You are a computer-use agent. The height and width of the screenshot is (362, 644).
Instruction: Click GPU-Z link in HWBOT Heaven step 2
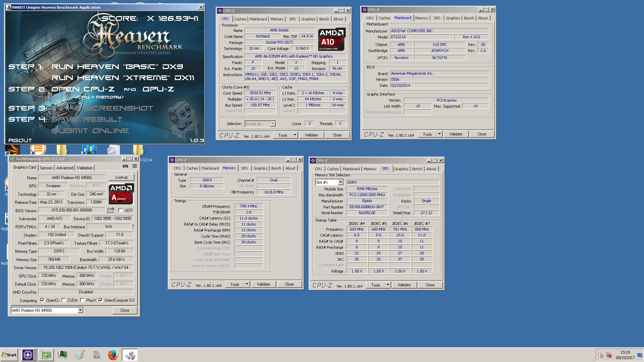(x=158, y=89)
